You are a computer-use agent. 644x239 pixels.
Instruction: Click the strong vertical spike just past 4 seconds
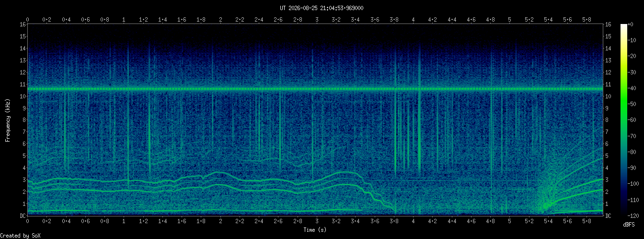[x=419, y=110]
